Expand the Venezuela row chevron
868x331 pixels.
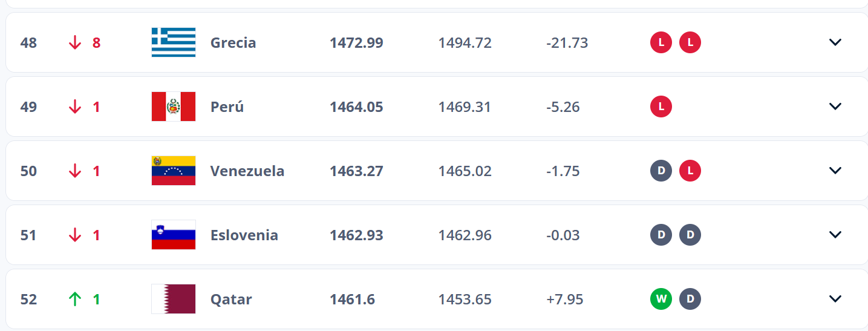point(835,171)
